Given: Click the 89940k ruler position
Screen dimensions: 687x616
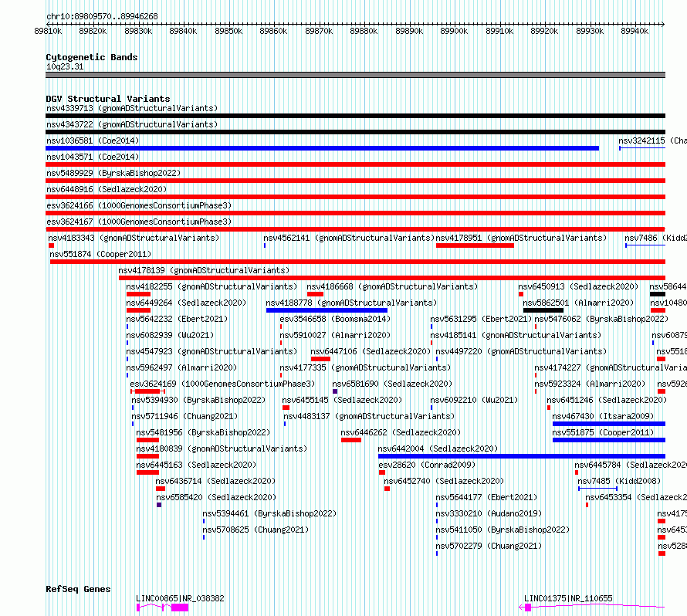Looking at the screenshot, I should pyautogui.click(x=635, y=31).
